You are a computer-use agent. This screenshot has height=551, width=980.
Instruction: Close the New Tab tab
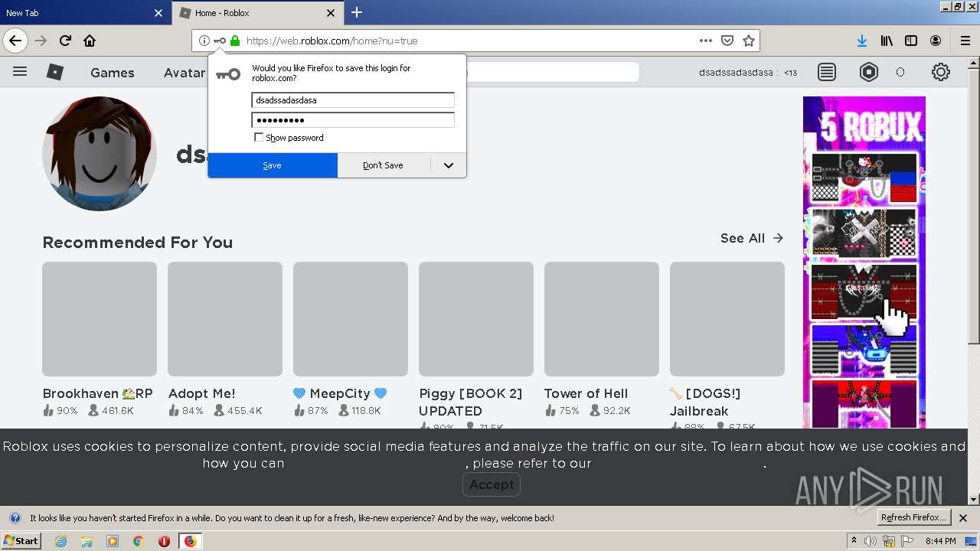click(158, 13)
